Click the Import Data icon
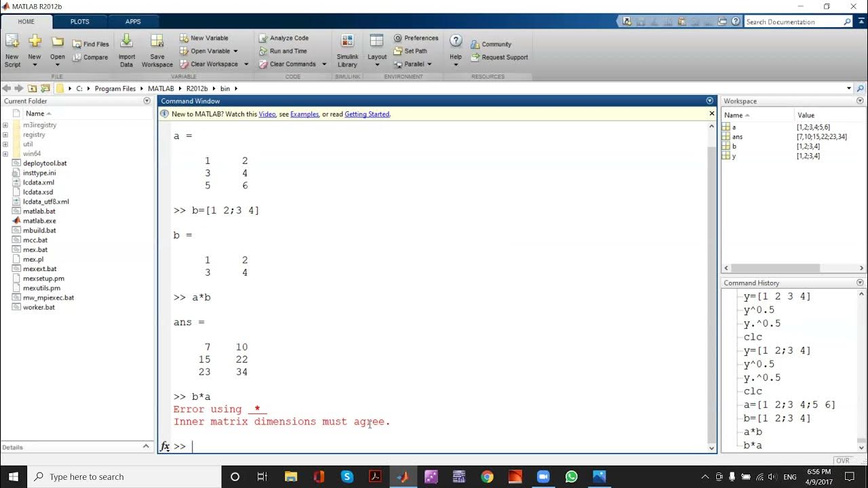The width and height of the screenshot is (868, 488). pos(127,41)
